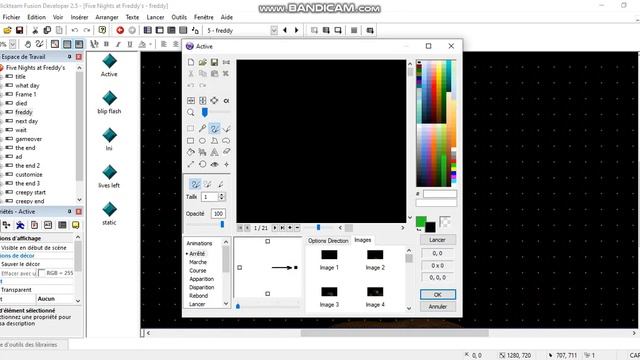
Task: Select the zoom magnifier tool in picture editor
Action: point(191,112)
